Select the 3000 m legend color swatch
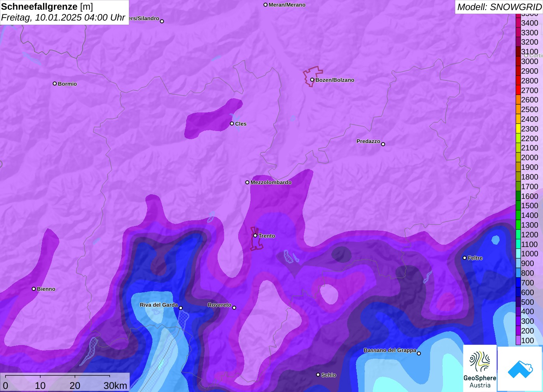 pos(518,61)
